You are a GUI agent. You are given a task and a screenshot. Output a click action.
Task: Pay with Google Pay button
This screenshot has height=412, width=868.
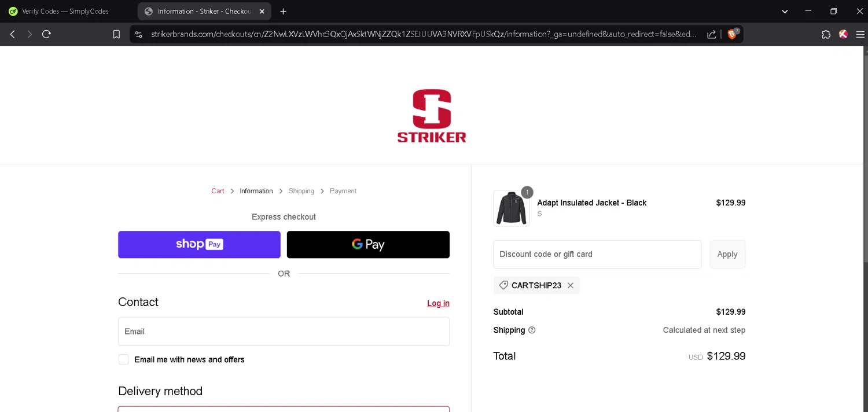tap(368, 244)
